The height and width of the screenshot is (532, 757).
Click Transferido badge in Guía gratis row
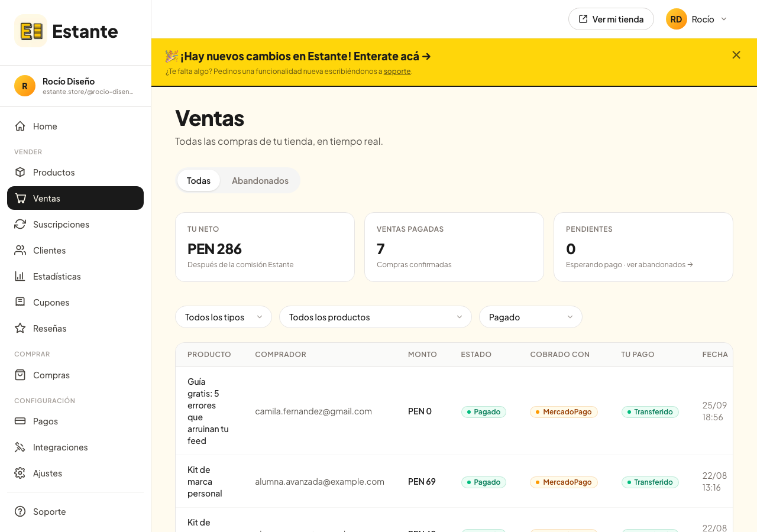point(650,411)
